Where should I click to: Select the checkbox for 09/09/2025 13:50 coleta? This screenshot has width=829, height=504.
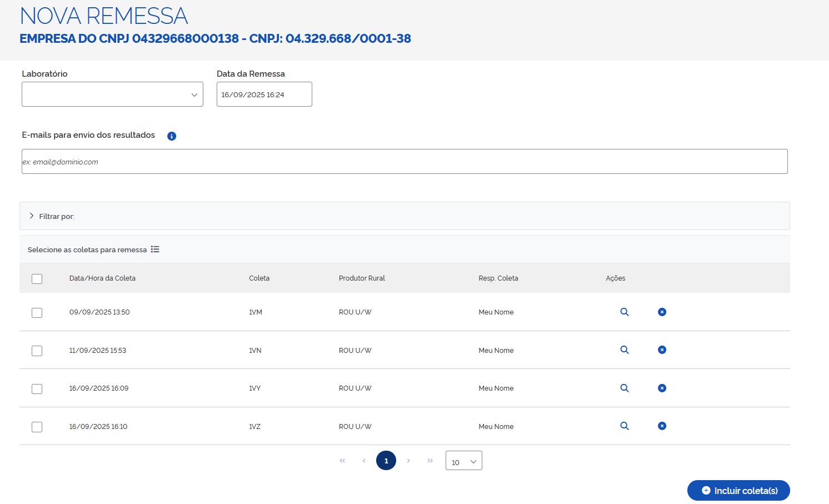tap(37, 313)
